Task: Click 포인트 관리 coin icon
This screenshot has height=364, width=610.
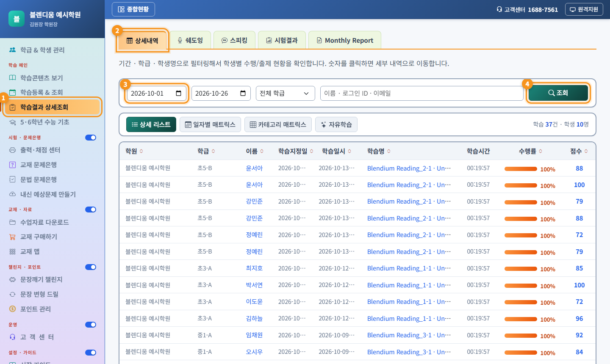Action: click(x=13, y=309)
